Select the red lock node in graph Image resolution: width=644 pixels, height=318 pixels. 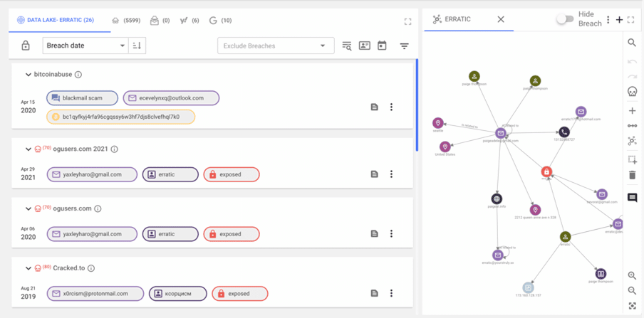[546, 171]
